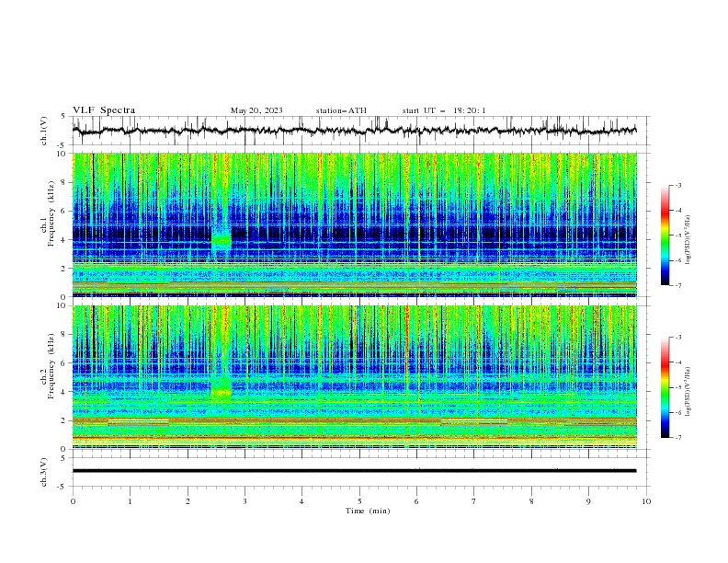
Task: Click time axis tick label "9"
Action: click(588, 501)
